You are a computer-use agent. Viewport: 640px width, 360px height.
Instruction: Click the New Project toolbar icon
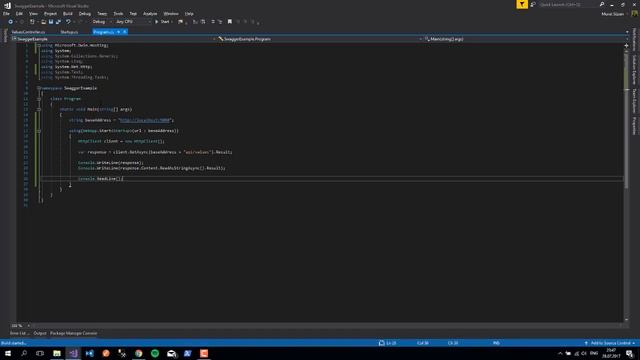pos(32,22)
